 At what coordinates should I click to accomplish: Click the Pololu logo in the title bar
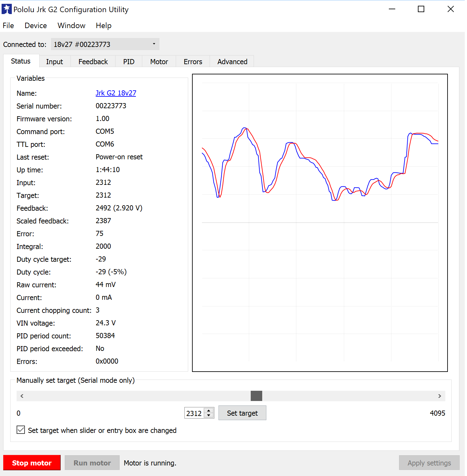pos(7,9)
